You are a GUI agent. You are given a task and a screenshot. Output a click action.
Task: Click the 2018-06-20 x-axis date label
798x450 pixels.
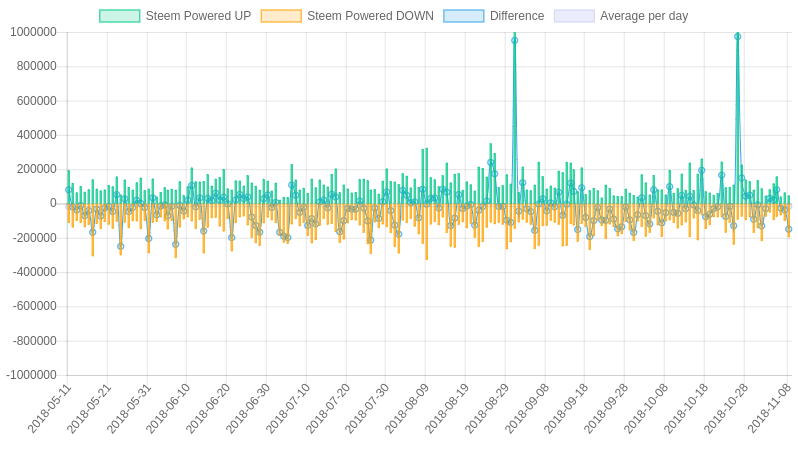pos(208,409)
